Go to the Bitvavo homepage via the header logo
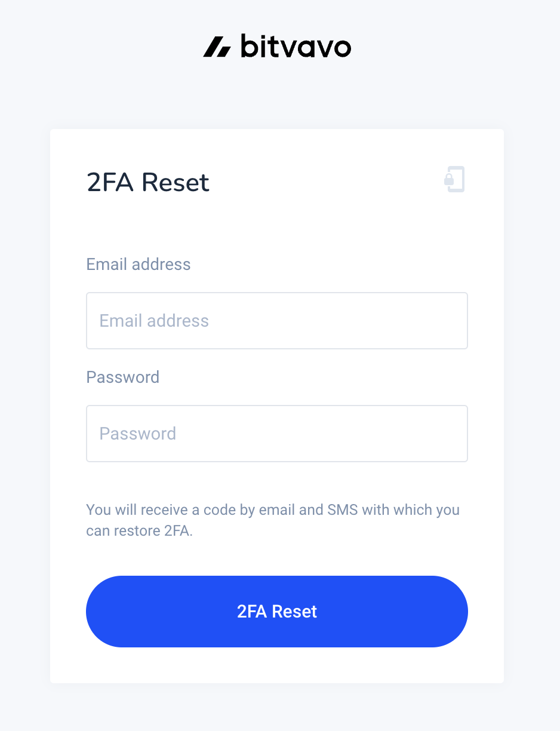This screenshot has width=560, height=731. (277, 46)
